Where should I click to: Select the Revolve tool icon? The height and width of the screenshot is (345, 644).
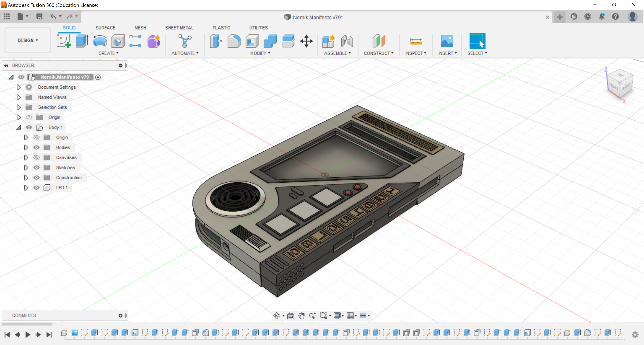coord(100,41)
